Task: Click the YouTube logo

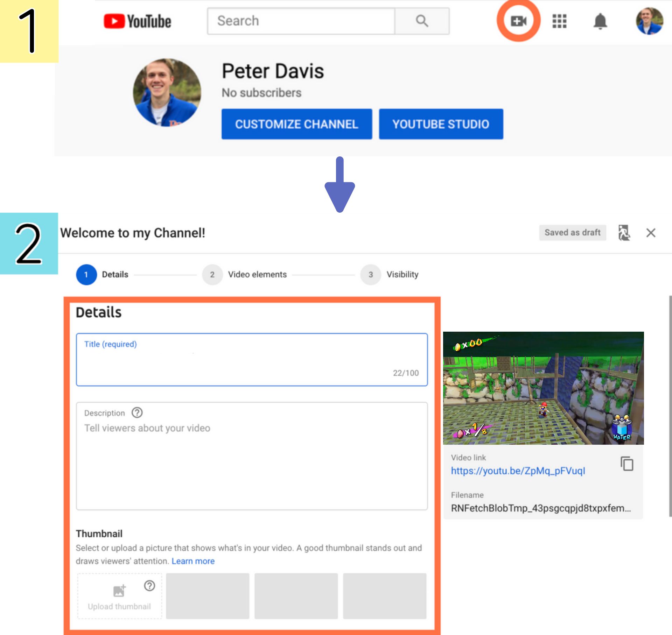Action: (137, 21)
